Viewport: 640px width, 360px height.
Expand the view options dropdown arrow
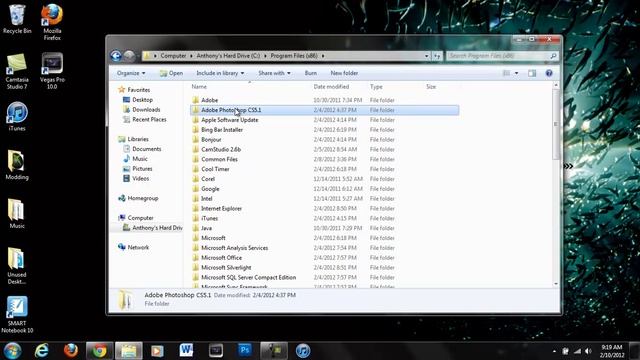coord(516,73)
